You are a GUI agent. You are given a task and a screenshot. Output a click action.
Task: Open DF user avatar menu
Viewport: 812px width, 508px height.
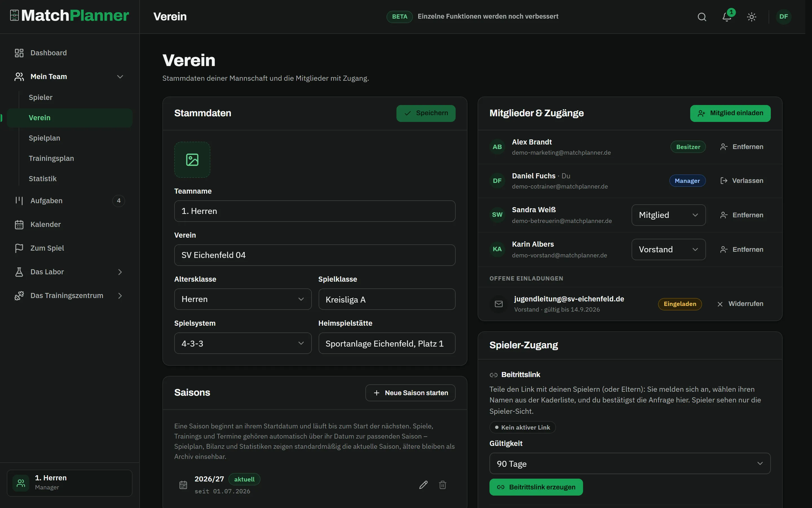pos(784,17)
